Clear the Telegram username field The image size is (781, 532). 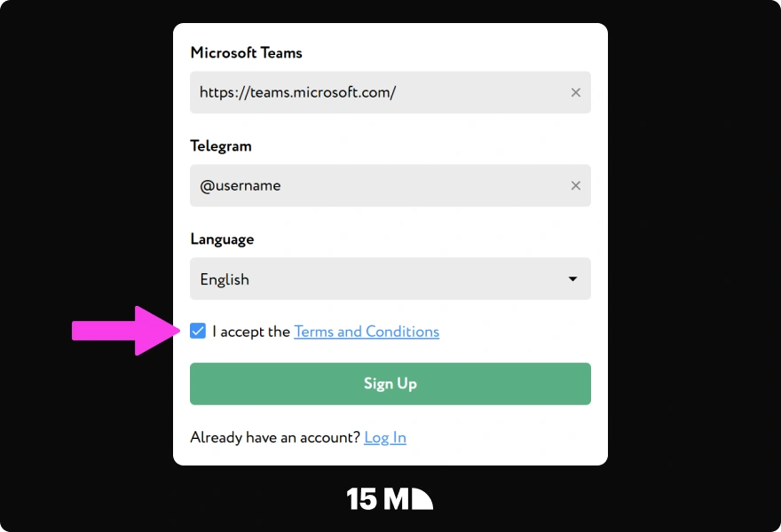coord(575,185)
